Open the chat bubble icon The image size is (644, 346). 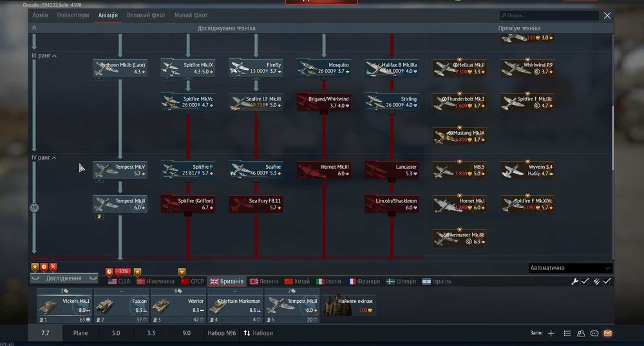click(x=594, y=333)
